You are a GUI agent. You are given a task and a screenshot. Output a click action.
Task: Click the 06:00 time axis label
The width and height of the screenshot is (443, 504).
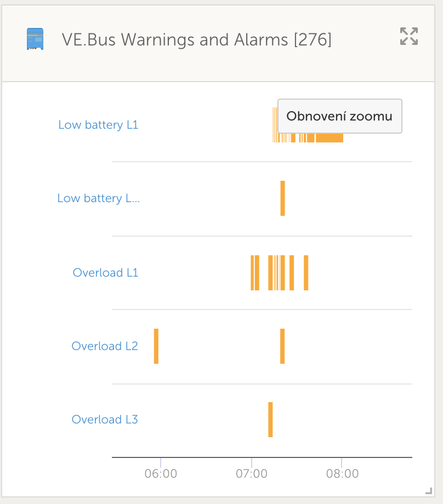161,473
